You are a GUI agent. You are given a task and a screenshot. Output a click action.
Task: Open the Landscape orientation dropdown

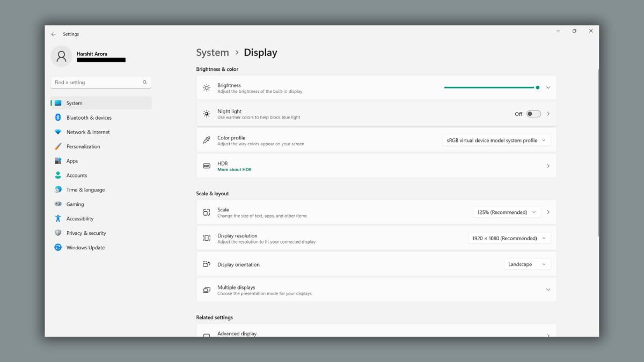(x=528, y=264)
